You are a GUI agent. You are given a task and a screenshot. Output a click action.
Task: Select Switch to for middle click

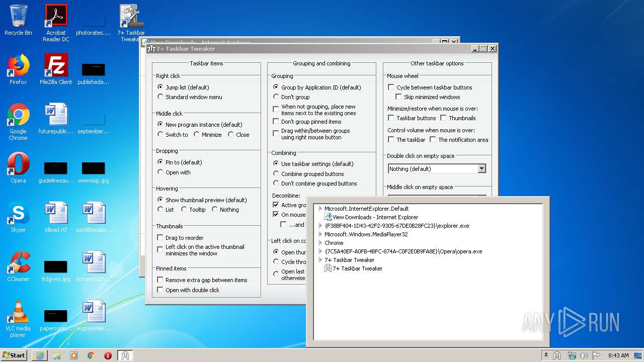pos(173,134)
